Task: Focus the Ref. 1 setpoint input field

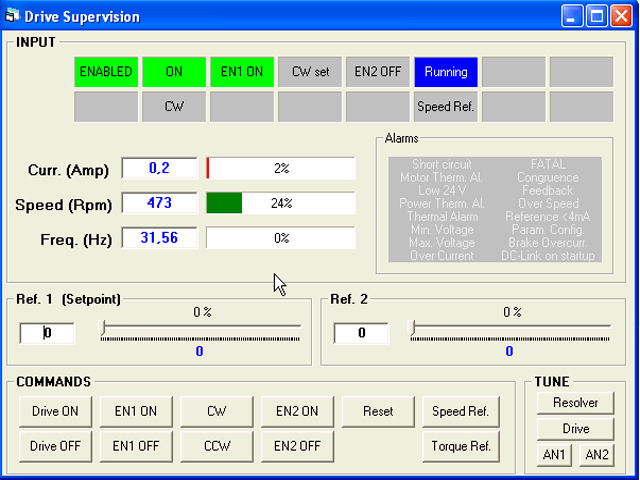Action: pos(47,333)
